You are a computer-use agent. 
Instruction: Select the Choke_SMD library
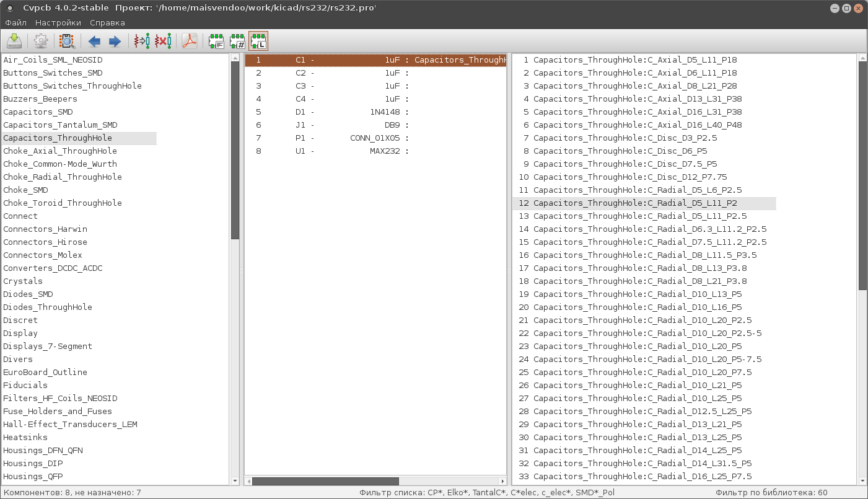click(25, 190)
